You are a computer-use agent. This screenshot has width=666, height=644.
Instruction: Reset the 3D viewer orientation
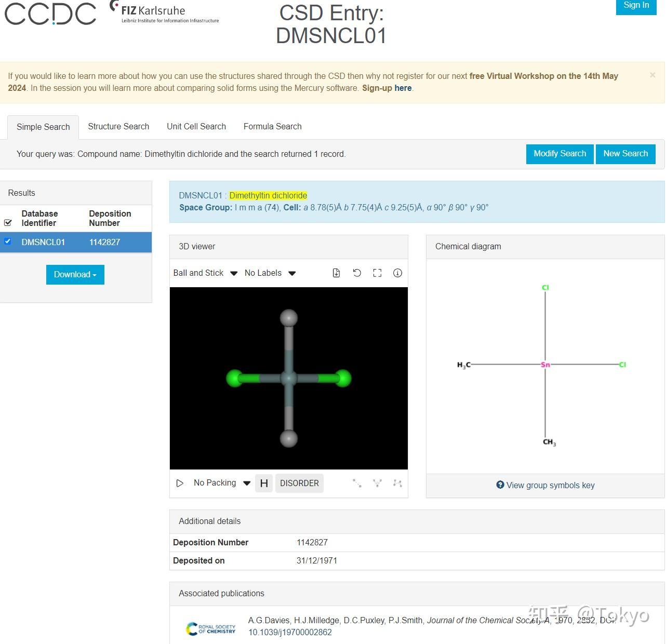click(357, 273)
